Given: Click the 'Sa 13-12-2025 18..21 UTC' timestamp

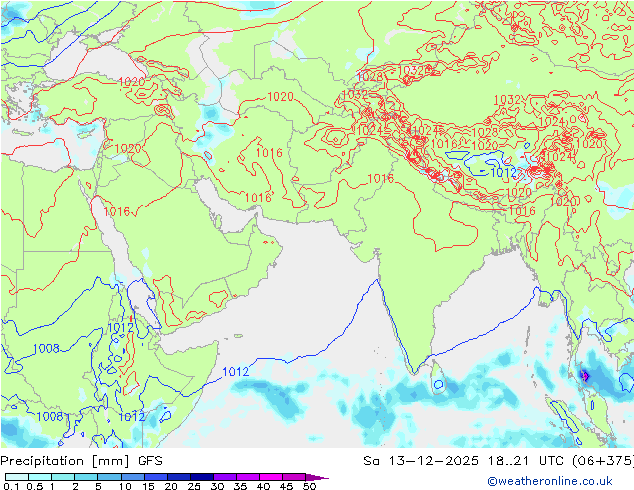Looking at the screenshot, I should [x=465, y=461].
